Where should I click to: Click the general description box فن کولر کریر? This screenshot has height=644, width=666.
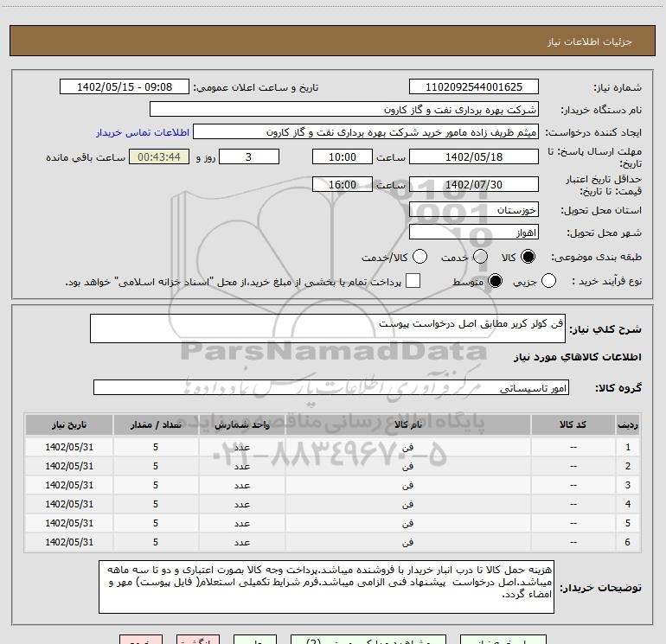[x=328, y=328]
